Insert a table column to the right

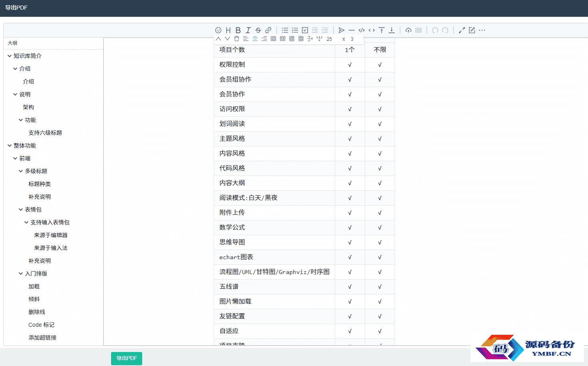coord(301,39)
